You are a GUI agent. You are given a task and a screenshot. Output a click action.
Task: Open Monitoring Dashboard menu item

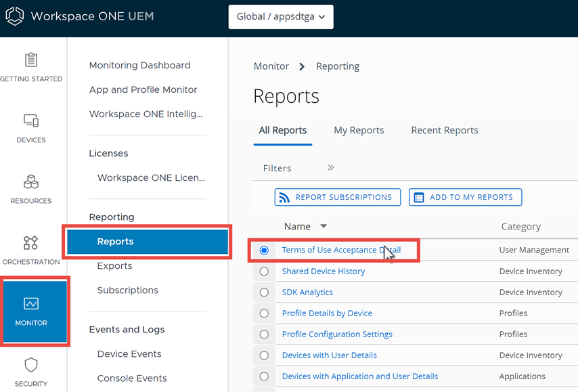tap(139, 65)
